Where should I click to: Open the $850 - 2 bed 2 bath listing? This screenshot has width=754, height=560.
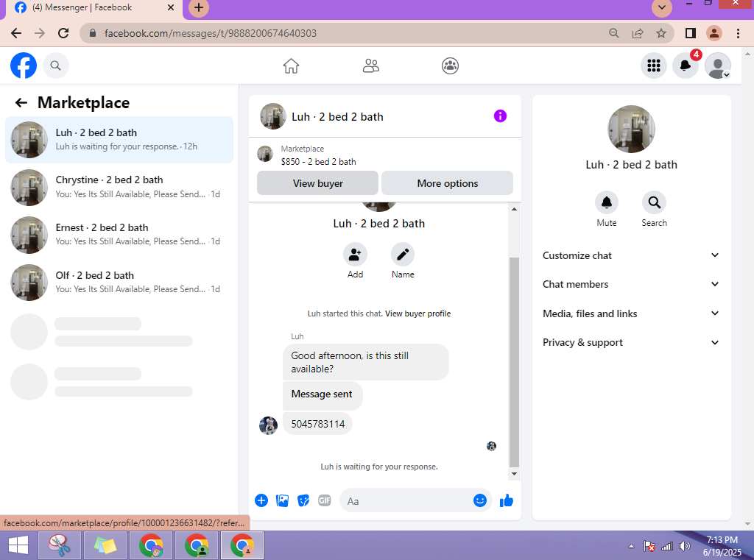318,161
